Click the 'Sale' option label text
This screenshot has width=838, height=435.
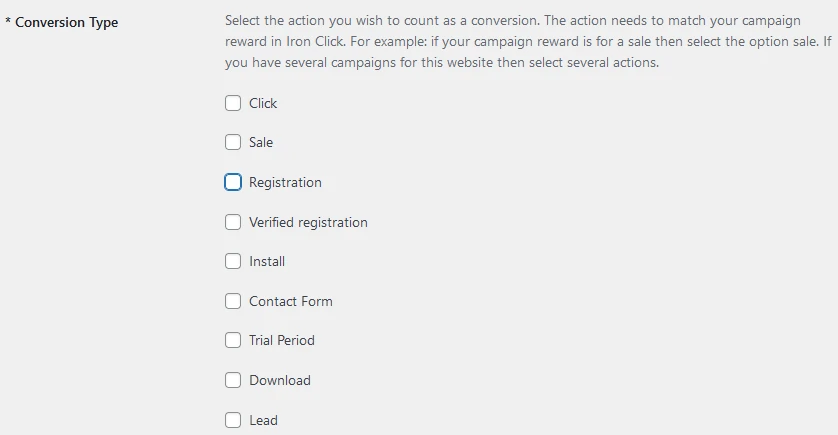[261, 143]
